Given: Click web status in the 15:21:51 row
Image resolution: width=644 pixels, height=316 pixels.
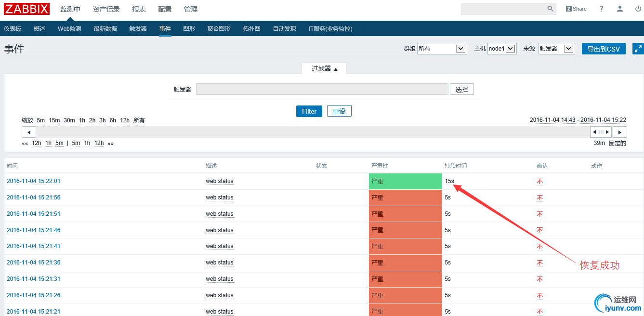Looking at the screenshot, I should click(x=220, y=214).
